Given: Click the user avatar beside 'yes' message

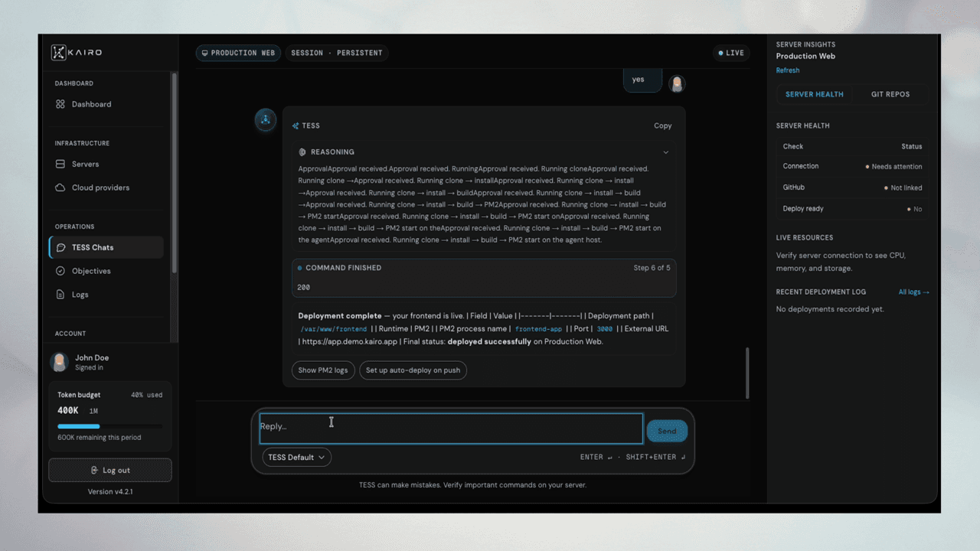Looking at the screenshot, I should tap(677, 83).
